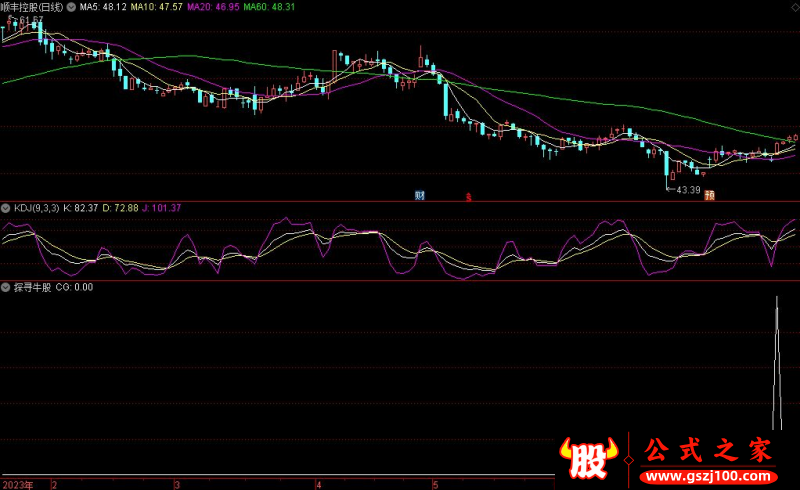The width and height of the screenshot is (800, 490).
Task: Click month 5 on the time axis
Action: 435,483
